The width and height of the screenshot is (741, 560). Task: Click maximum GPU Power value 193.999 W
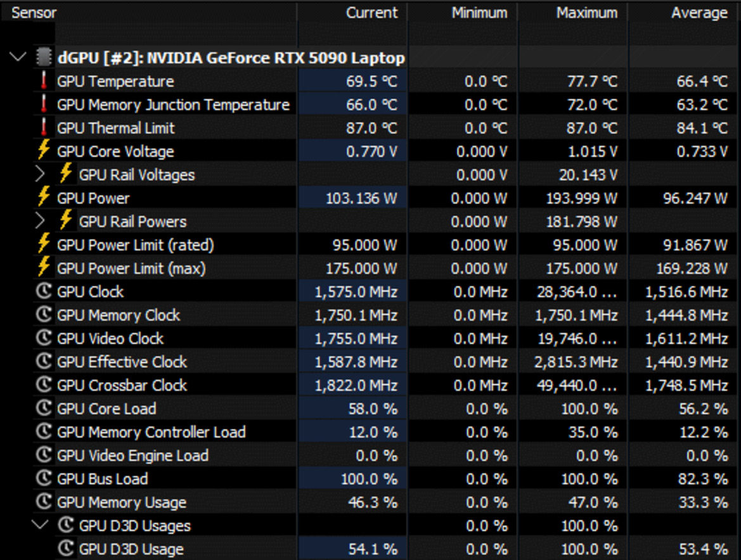click(x=582, y=198)
